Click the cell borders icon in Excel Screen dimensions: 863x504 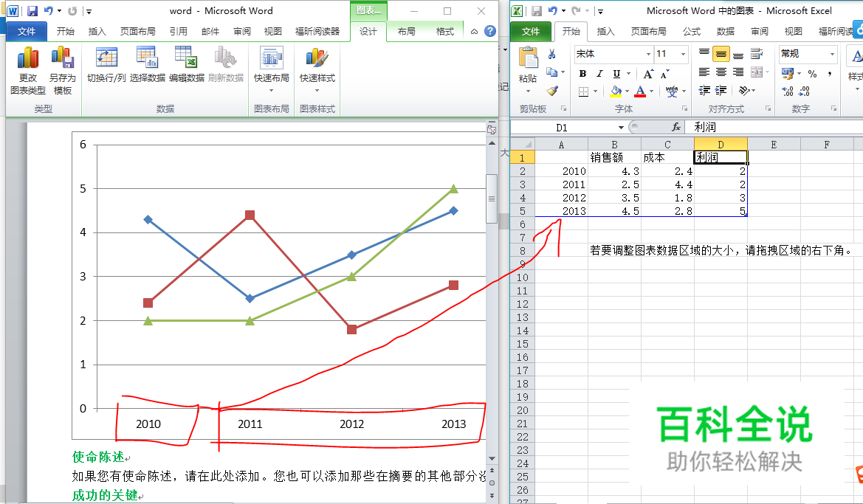point(584,92)
